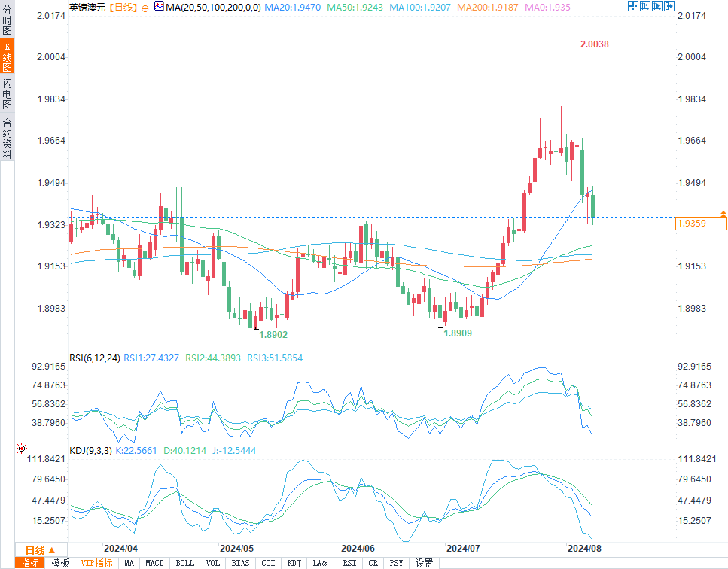Screen dimensions: 728x569
Task: Click the 2024/04 date marker
Action: coord(120,548)
